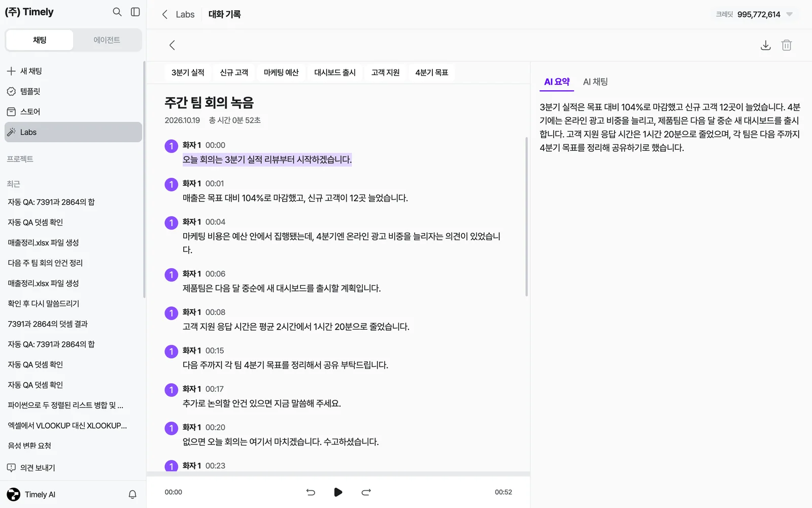Viewport: 812px width, 508px height.
Task: Click back chevron next to Labs breadcrumb
Action: click(164, 14)
